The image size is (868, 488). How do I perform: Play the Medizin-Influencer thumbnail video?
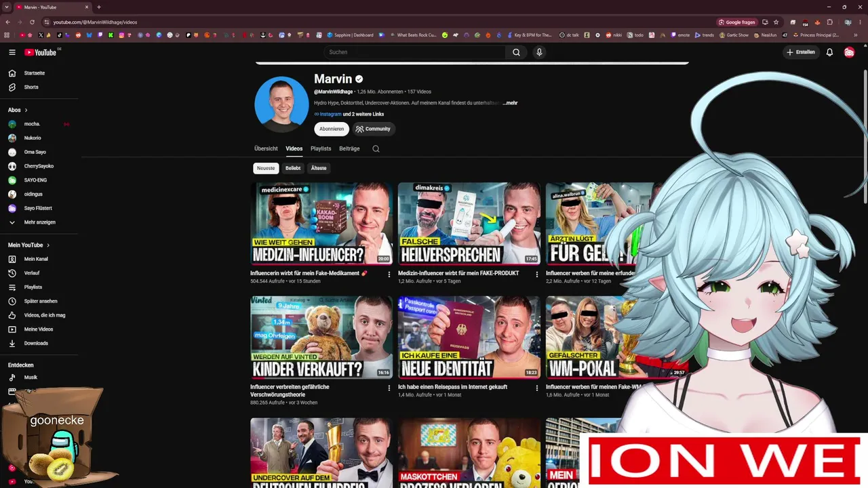coord(321,223)
